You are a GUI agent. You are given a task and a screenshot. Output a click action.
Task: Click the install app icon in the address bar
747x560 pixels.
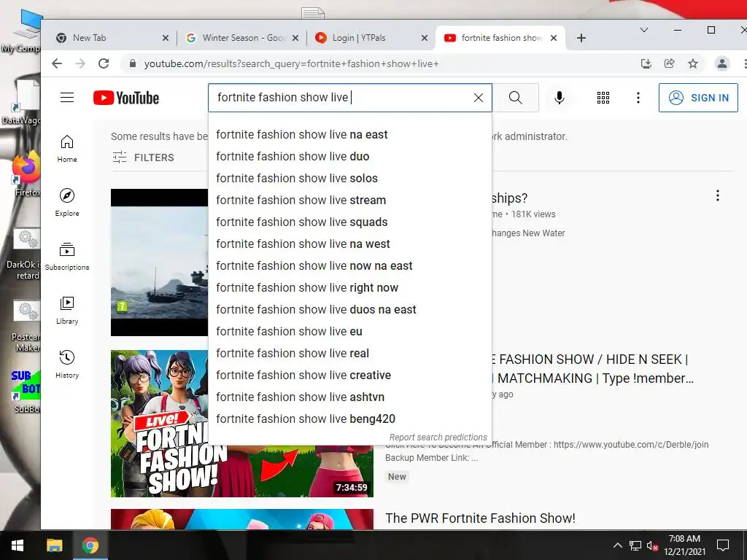(x=646, y=63)
